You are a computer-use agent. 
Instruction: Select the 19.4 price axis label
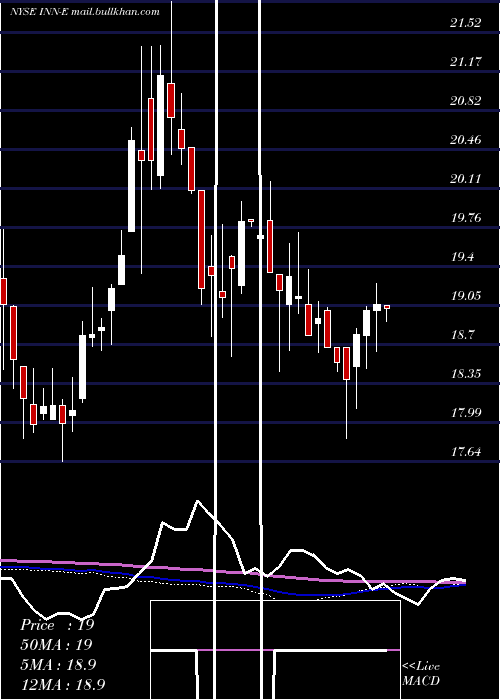click(462, 257)
